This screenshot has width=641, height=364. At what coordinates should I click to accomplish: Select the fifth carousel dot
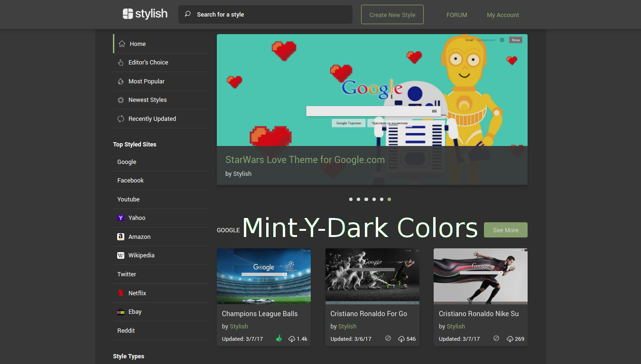point(381,200)
